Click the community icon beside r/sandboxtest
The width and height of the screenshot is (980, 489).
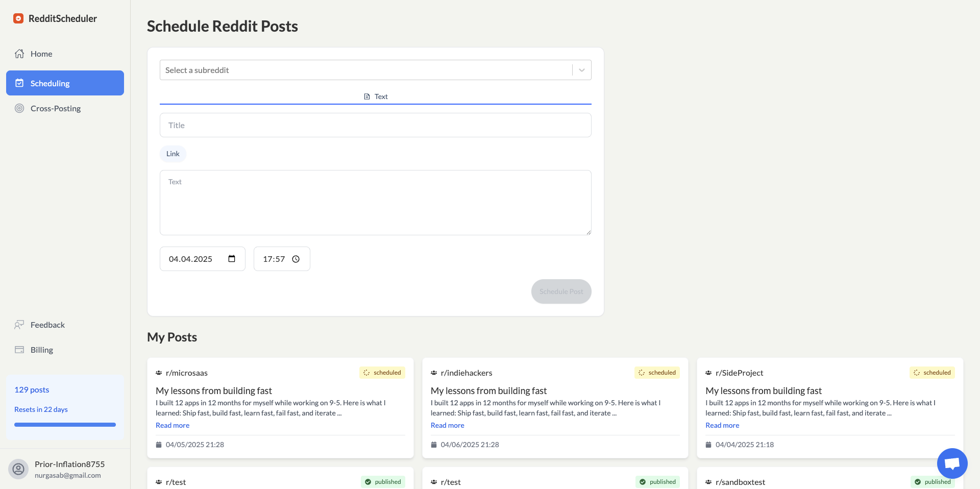coord(708,482)
